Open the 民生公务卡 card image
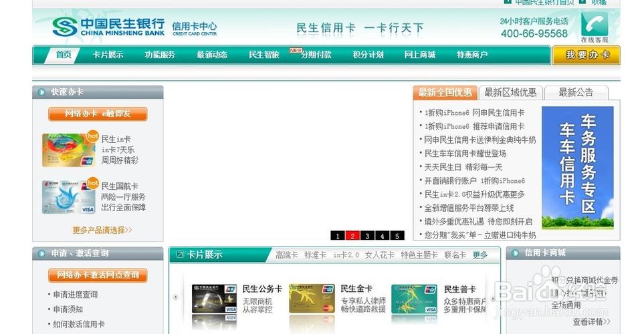This screenshot has width=644, height=334. coord(215,299)
